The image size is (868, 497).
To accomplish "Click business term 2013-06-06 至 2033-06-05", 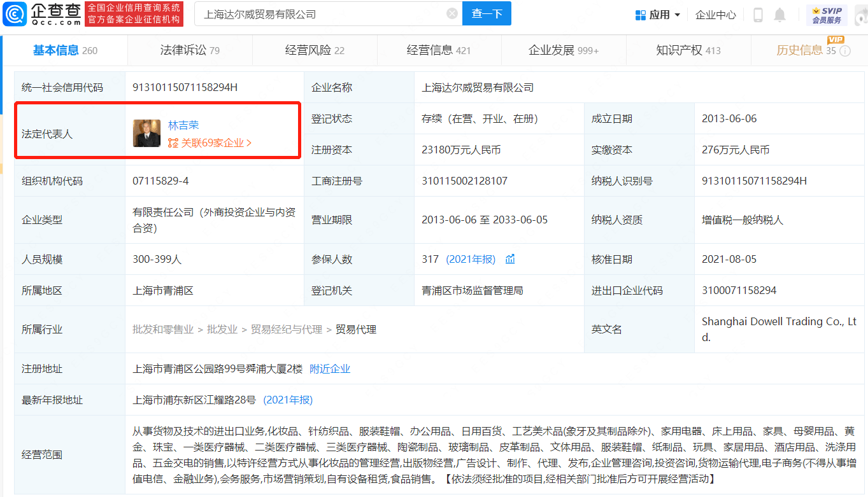I will 485,220.
